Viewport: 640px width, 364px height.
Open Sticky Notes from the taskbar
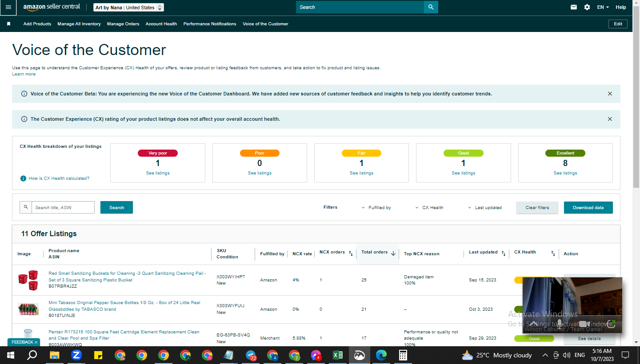(x=98, y=355)
